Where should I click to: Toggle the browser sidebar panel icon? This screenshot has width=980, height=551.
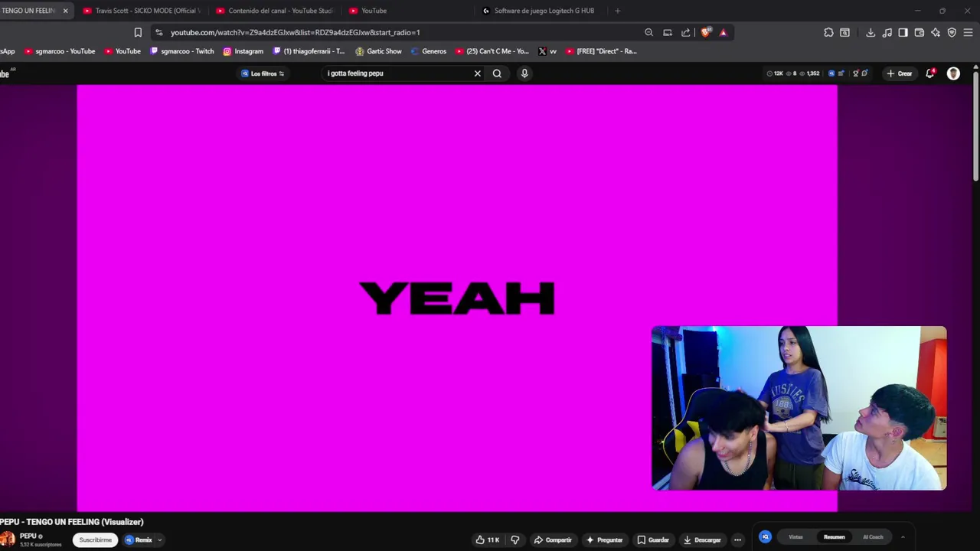[903, 32]
